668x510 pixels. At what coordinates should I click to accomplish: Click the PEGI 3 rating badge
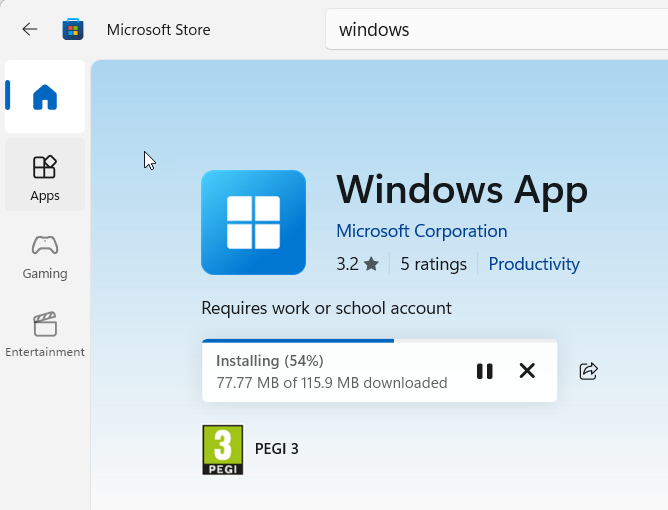click(x=223, y=449)
